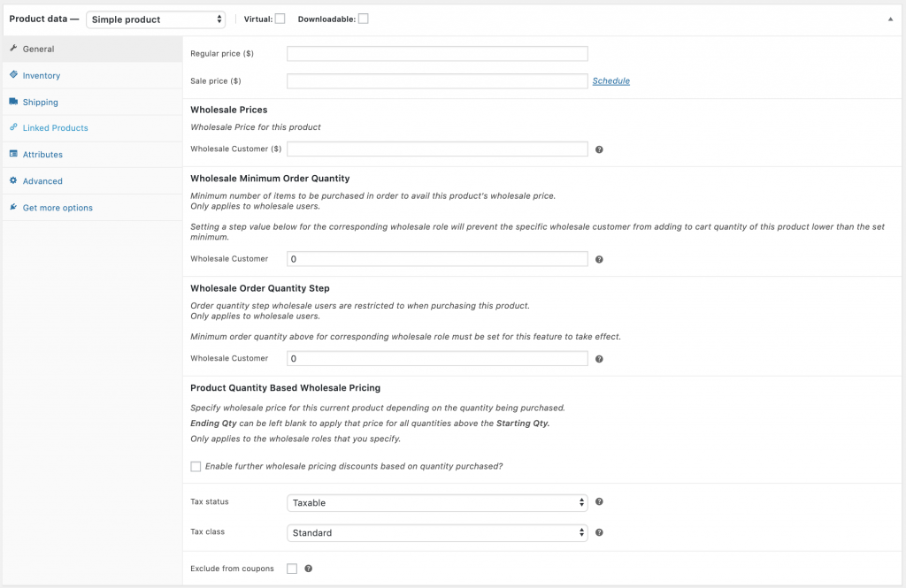This screenshot has width=906, height=588.
Task: Click the Inventory tag icon
Action: [x=13, y=74]
